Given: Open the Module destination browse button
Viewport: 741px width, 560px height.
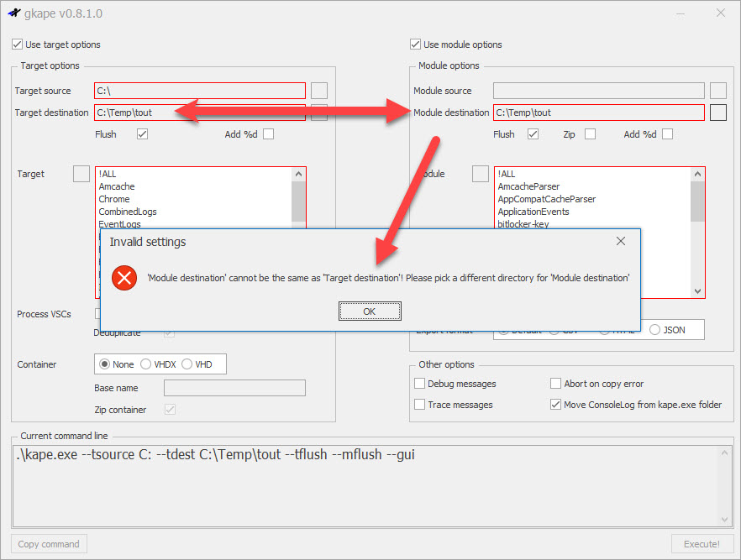Looking at the screenshot, I should tap(717, 113).
